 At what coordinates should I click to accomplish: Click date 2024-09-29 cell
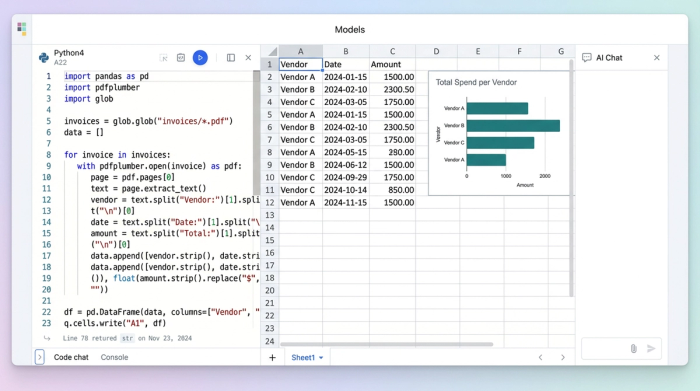click(346, 177)
